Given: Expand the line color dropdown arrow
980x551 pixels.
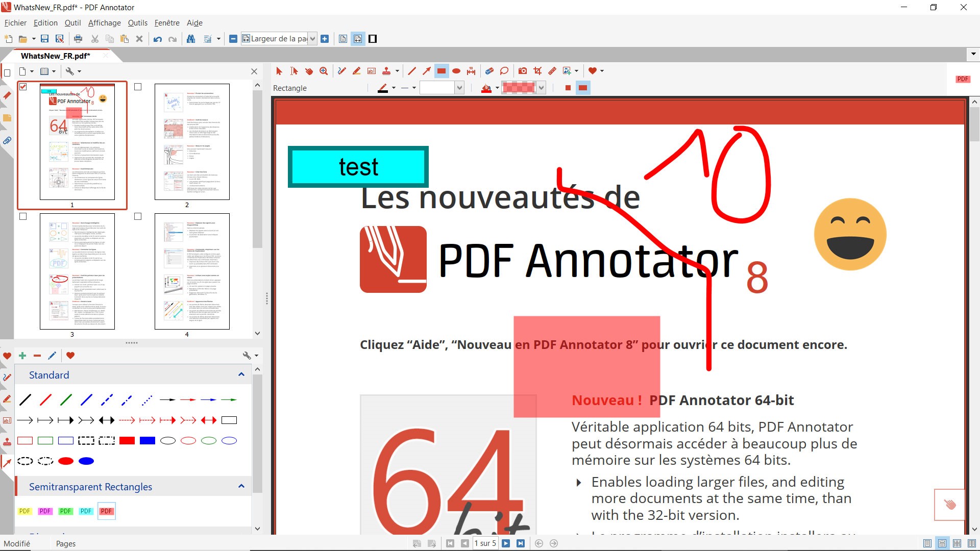Looking at the screenshot, I should pos(394,88).
